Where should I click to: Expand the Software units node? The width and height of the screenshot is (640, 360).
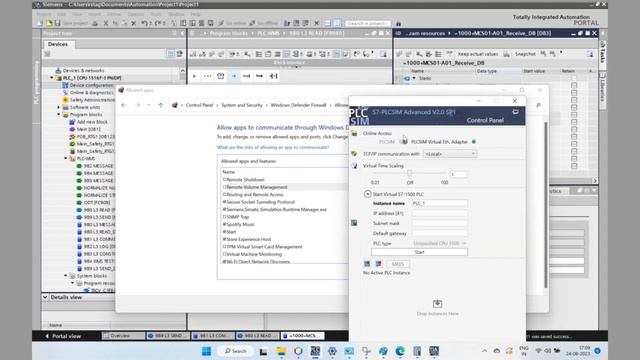(59, 107)
